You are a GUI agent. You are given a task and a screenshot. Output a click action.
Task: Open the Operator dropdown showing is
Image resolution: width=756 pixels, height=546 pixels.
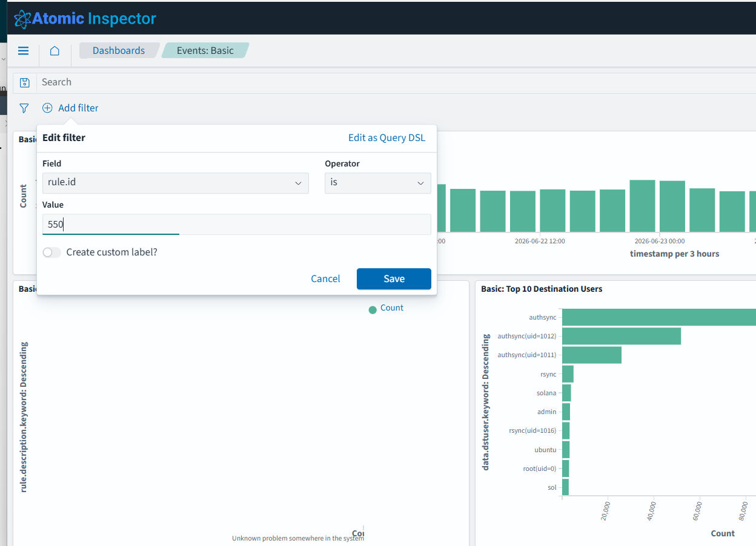[377, 183]
